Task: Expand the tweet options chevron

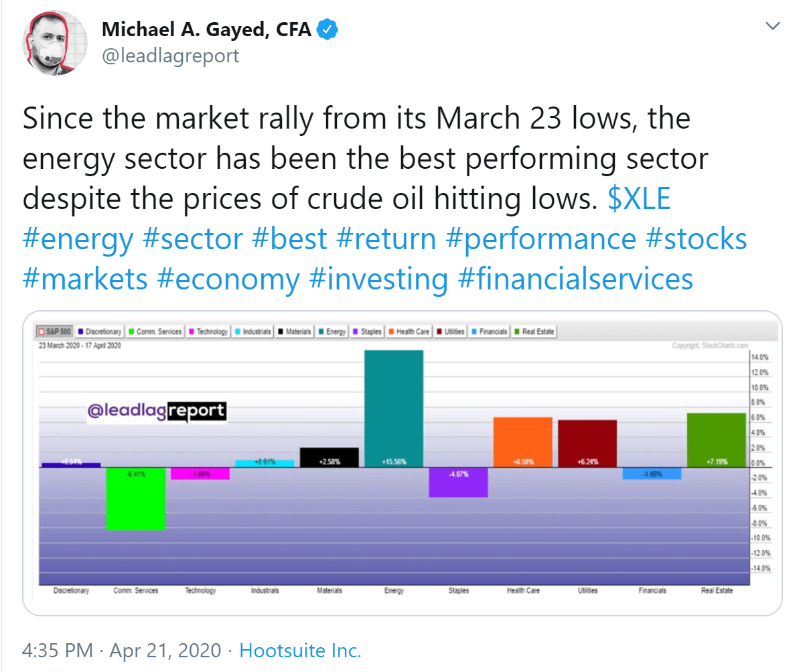Action: point(772,26)
